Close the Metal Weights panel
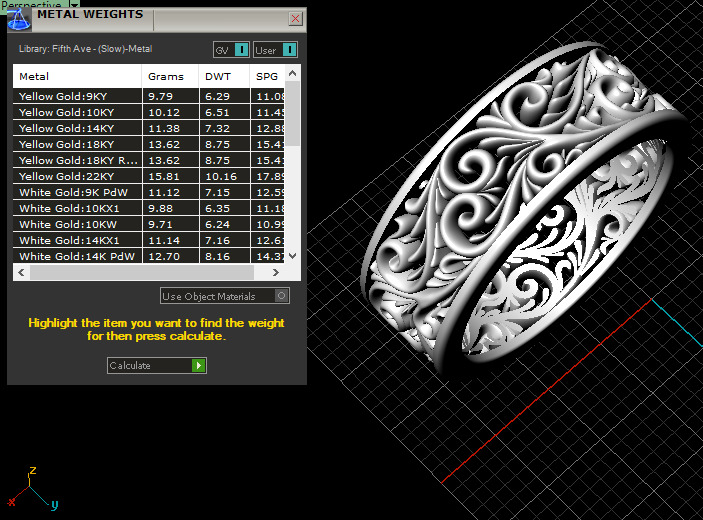This screenshot has width=703, height=520. pos(295,18)
